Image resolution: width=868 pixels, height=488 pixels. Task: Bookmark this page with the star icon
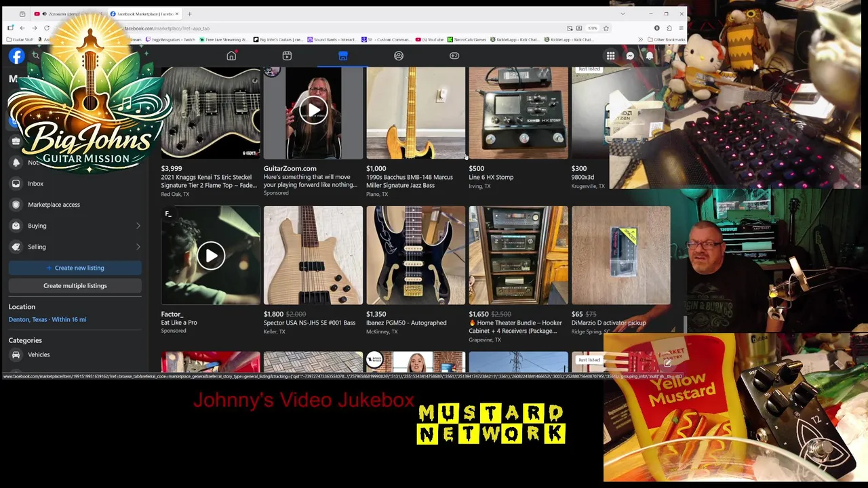pyautogui.click(x=606, y=28)
